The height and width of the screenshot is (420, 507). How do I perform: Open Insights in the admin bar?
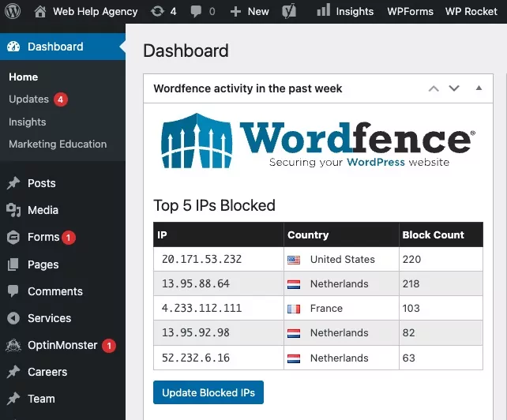[355, 12]
